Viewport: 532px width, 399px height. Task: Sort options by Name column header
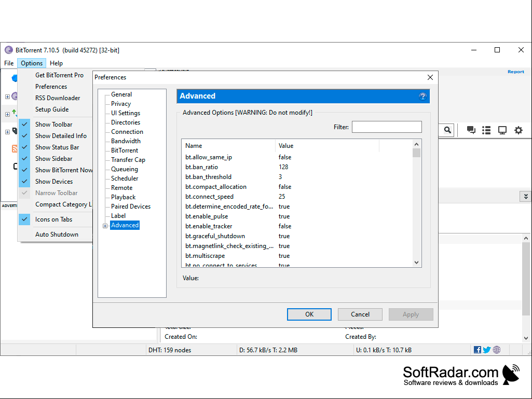[228, 146]
